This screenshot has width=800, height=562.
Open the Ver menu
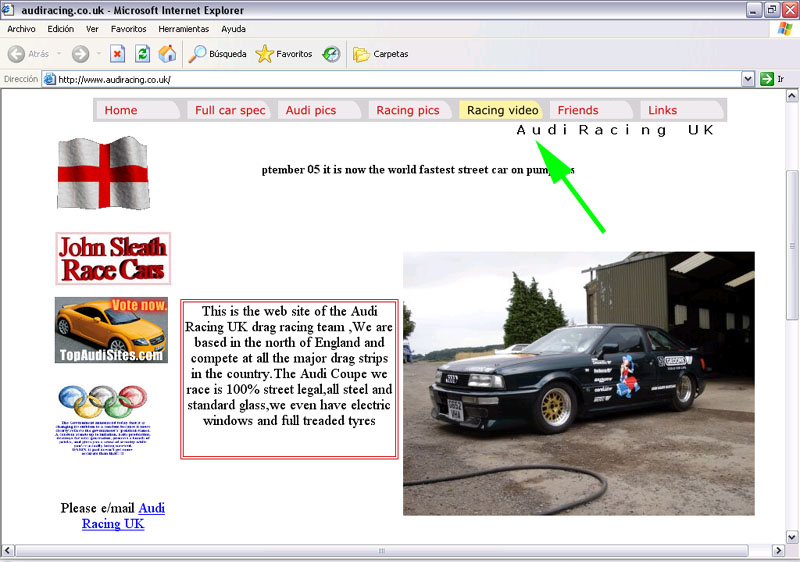pos(92,29)
